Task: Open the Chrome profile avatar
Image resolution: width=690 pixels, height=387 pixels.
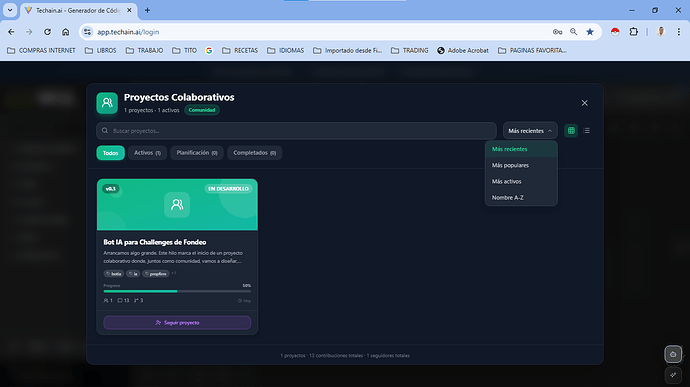Action: 661,32
